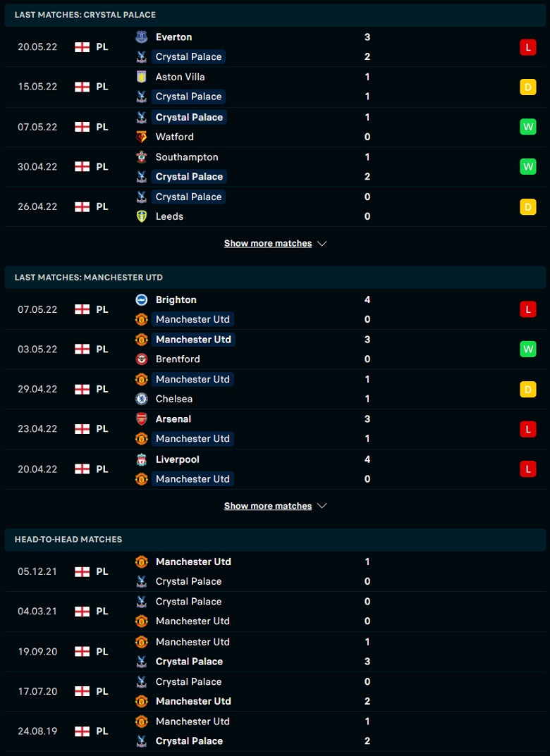Select the Head-to-Head Matches section header
This screenshot has height=756, width=550.
[x=275, y=540]
